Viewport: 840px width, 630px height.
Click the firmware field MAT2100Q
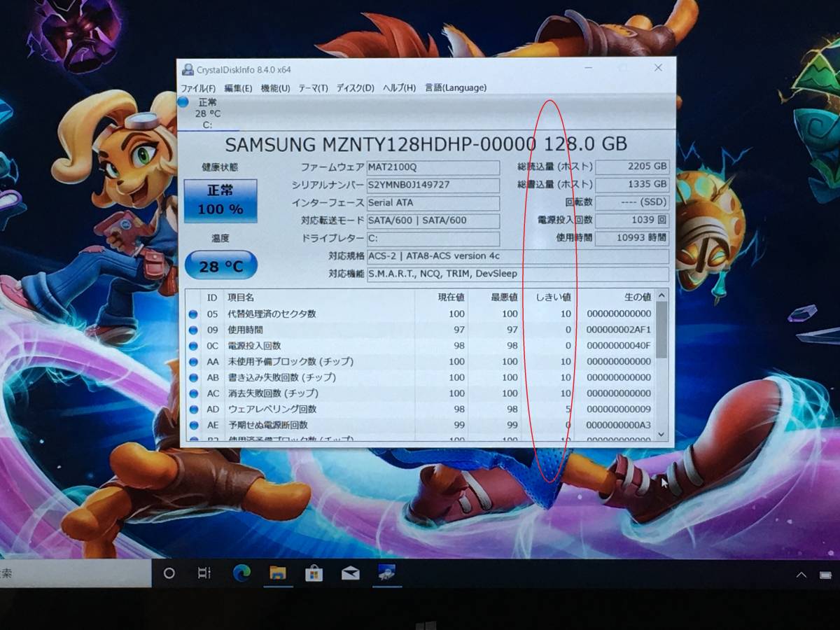(433, 168)
